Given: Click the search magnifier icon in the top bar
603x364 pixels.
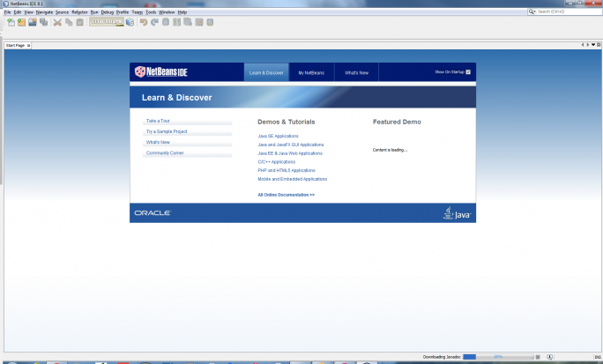Looking at the screenshot, I should [x=532, y=11].
